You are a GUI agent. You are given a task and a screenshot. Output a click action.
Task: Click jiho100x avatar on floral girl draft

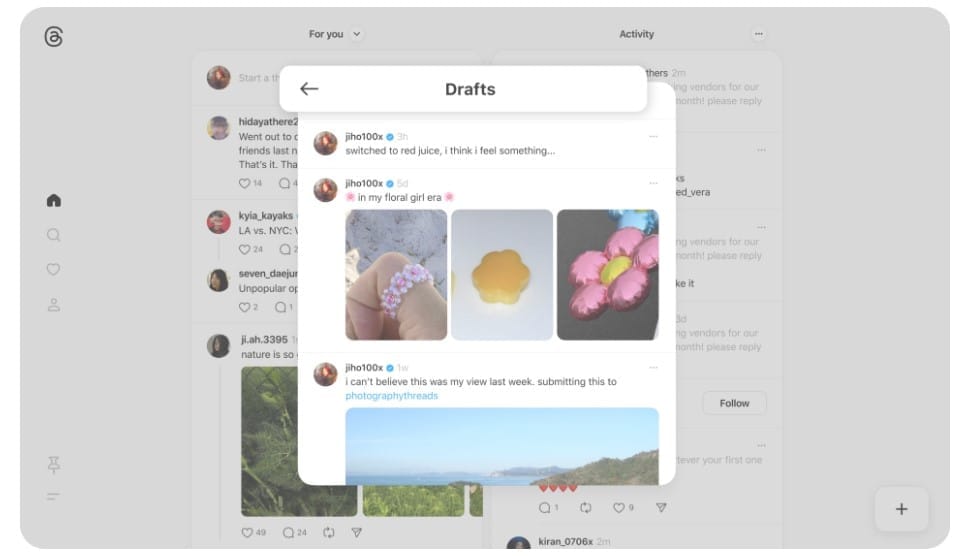tap(325, 190)
